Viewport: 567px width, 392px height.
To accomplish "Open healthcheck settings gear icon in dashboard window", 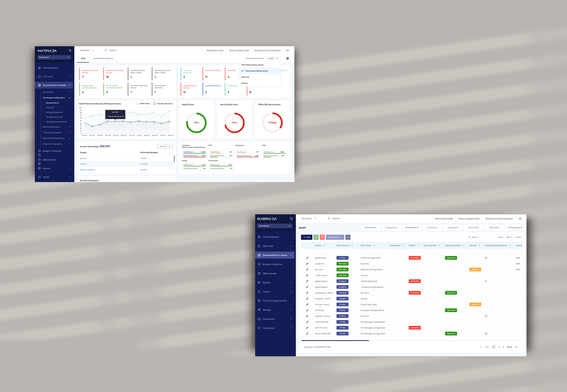I will click(287, 58).
